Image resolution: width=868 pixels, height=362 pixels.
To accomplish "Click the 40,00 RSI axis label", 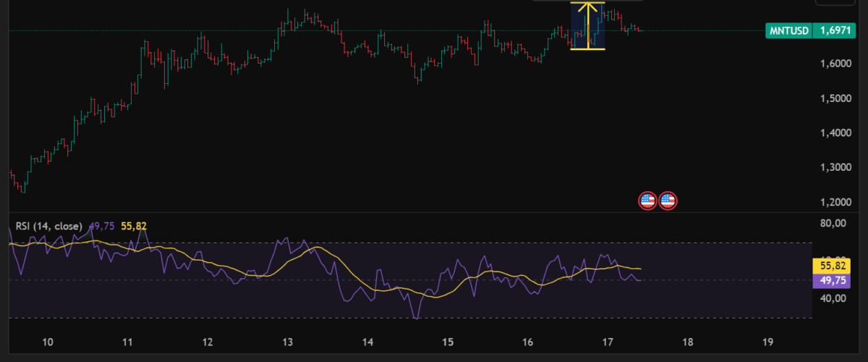I will (833, 298).
